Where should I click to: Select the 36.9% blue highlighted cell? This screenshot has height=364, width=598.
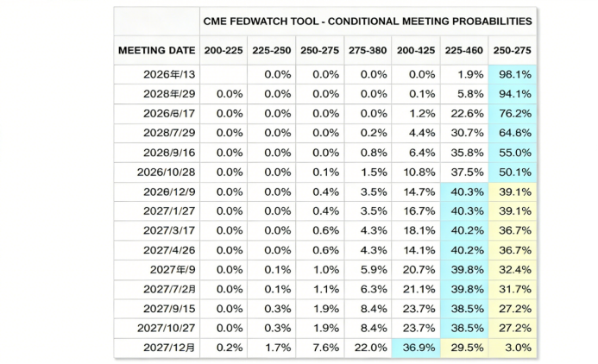[x=416, y=347]
